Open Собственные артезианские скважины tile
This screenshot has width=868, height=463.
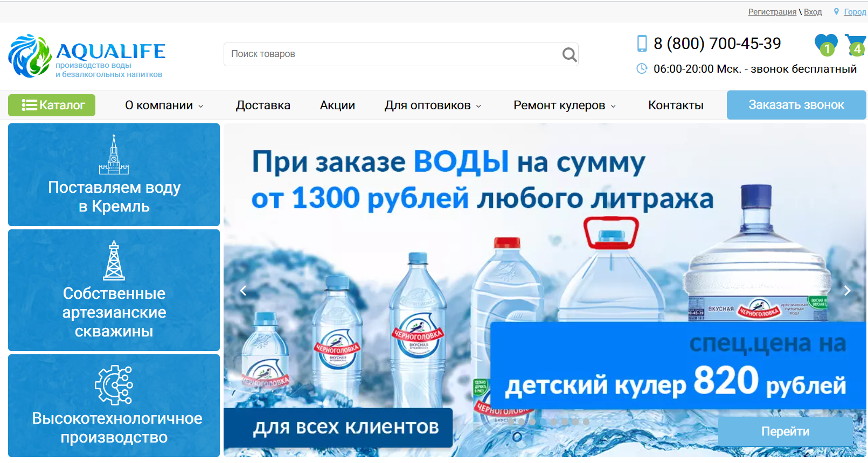(114, 290)
